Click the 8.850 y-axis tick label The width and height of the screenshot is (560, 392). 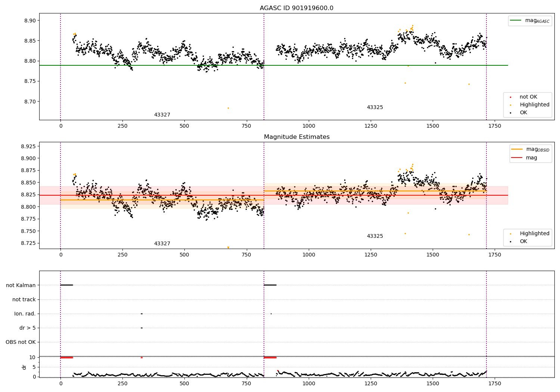pos(28,183)
